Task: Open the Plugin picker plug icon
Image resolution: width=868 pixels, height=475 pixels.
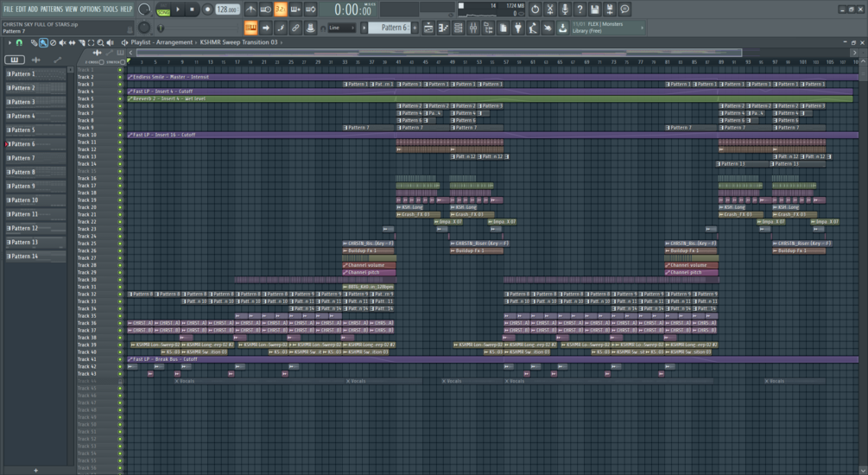Action: point(518,28)
